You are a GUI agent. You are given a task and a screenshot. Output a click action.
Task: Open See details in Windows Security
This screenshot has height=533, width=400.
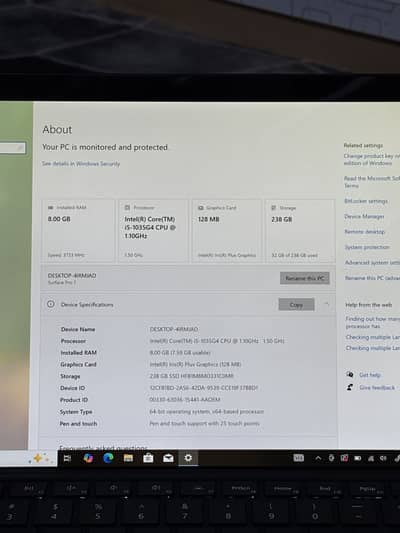click(81, 164)
